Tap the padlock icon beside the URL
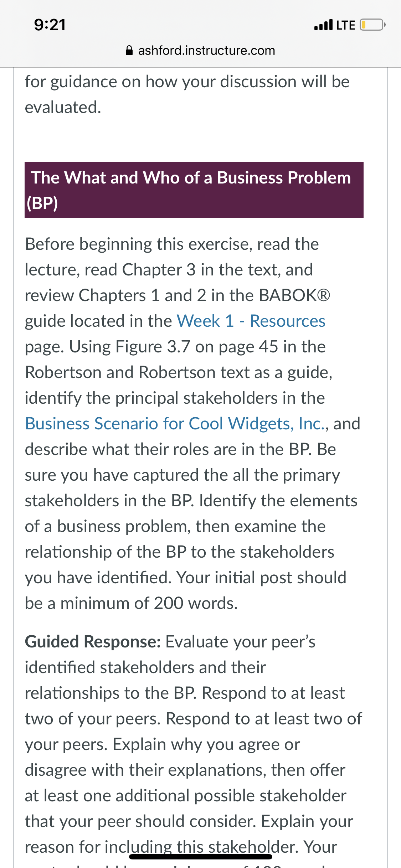 [x=129, y=51]
